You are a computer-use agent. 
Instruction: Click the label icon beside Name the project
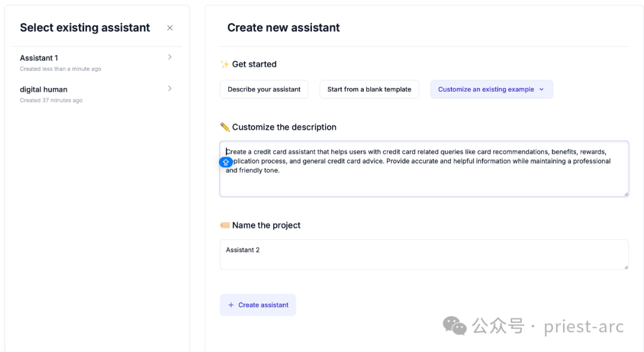[x=224, y=225]
